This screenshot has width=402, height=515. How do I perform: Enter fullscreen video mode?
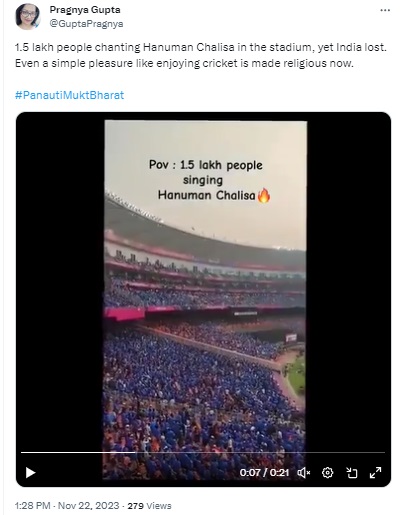[x=375, y=472]
